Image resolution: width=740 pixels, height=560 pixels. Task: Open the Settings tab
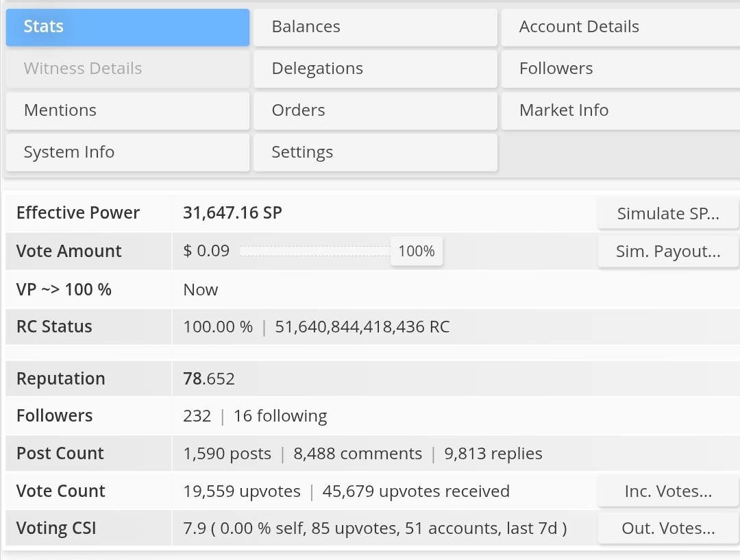click(375, 153)
